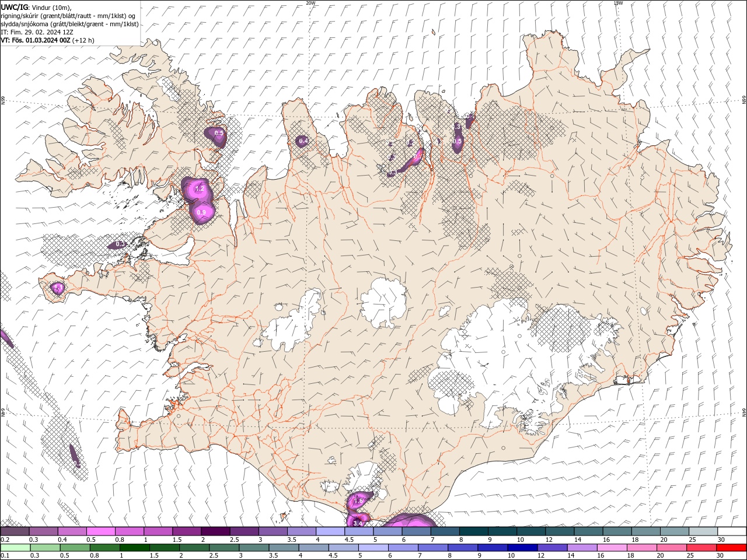Choose the dark teal upper-scale swatch labeled 8
The image size is (747, 560).
474,531
